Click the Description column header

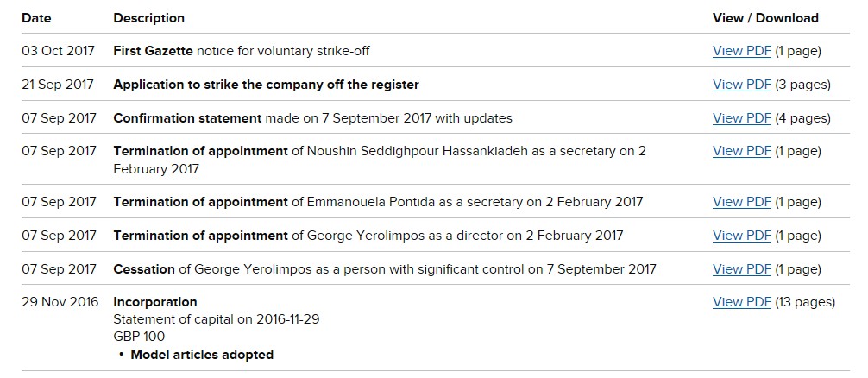point(148,17)
